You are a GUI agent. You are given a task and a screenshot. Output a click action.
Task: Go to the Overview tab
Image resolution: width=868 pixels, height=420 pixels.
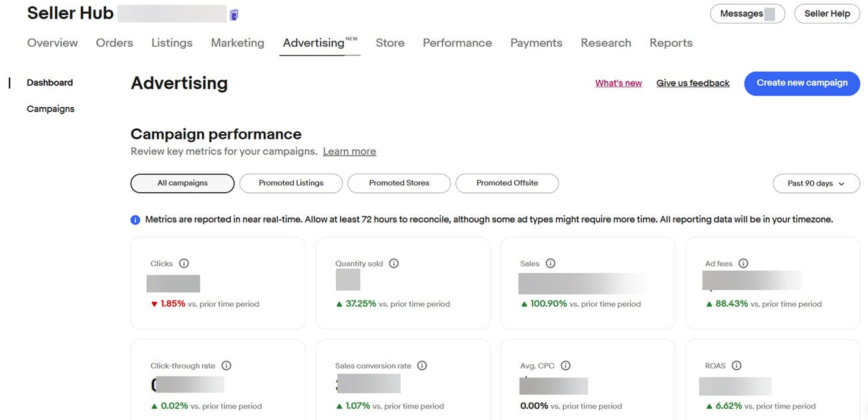point(53,43)
